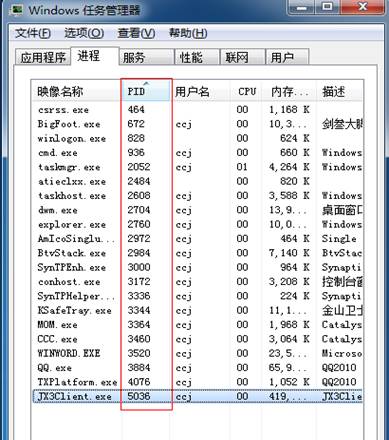Select the cmd.exe process
The image size is (389, 440).
tap(197, 153)
